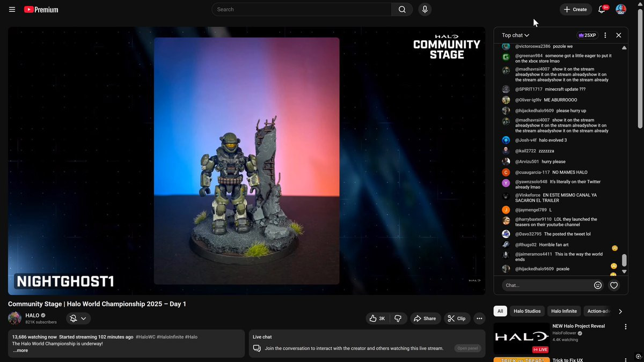Screen dimensions: 644x362
Task: Click the #HaloWC hashtag
Action: tap(145, 337)
